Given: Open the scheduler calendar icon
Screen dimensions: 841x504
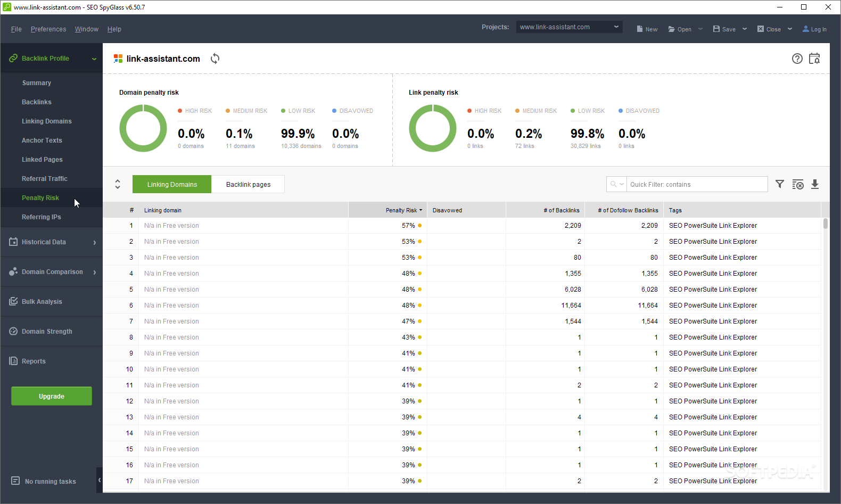Looking at the screenshot, I should point(814,59).
